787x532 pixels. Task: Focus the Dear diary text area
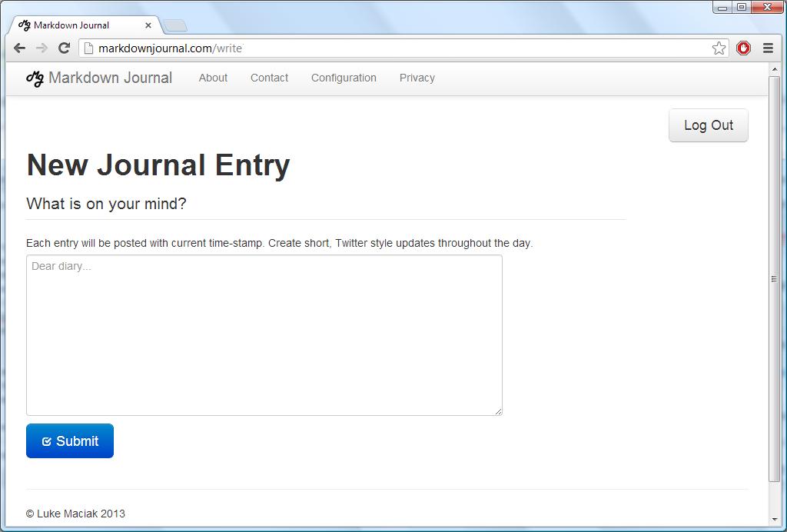coord(264,335)
